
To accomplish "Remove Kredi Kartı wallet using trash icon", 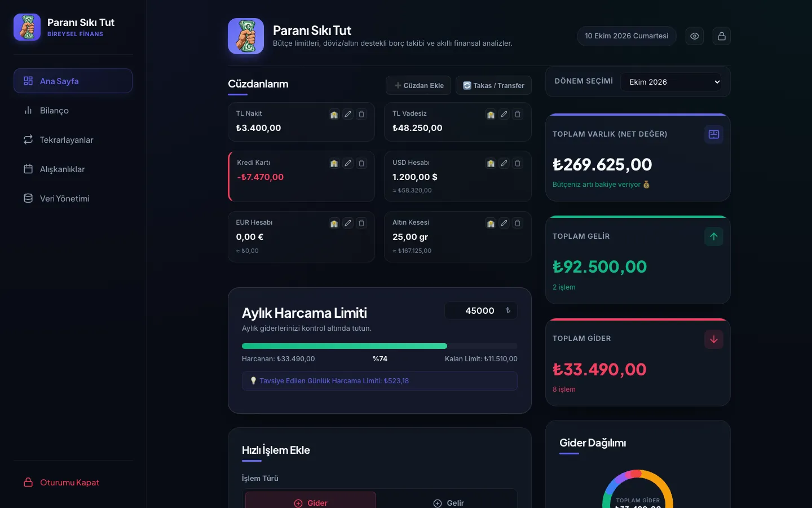I will (361, 163).
